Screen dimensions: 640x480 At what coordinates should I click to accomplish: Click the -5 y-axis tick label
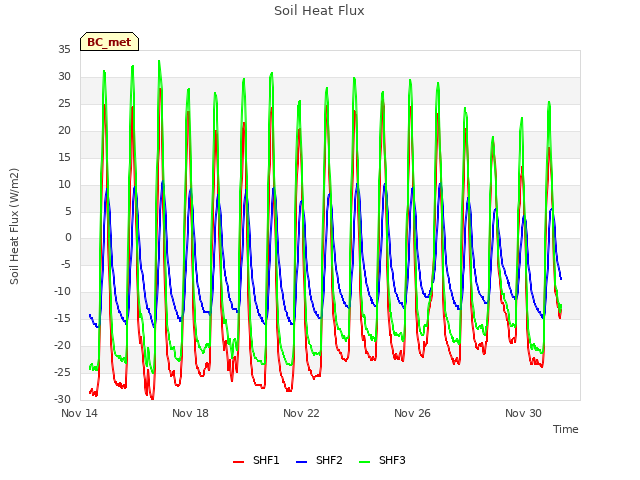[x=66, y=264]
